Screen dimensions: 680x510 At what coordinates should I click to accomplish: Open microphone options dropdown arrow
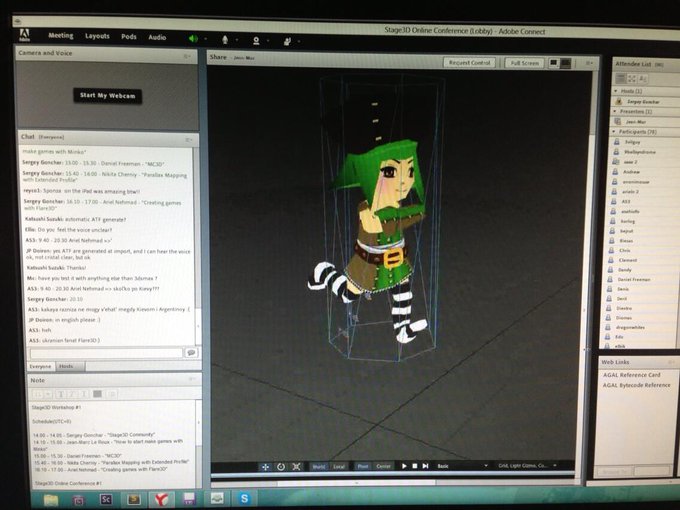point(237,40)
